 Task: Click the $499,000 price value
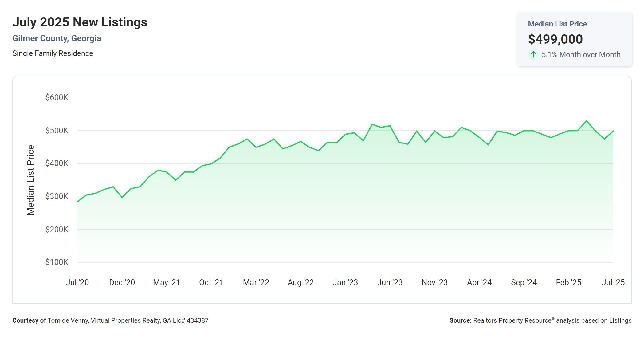555,39
